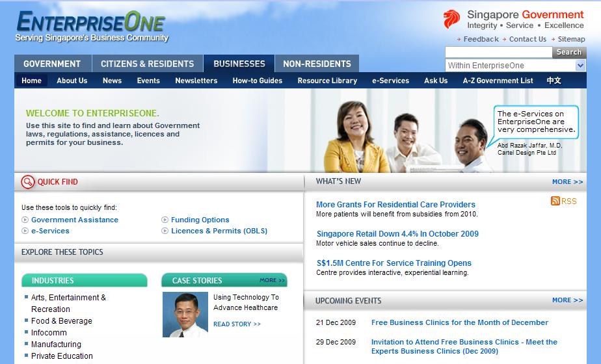Switch to Chinese language (中文)
Viewport: 601px width, 364px height.
click(554, 81)
